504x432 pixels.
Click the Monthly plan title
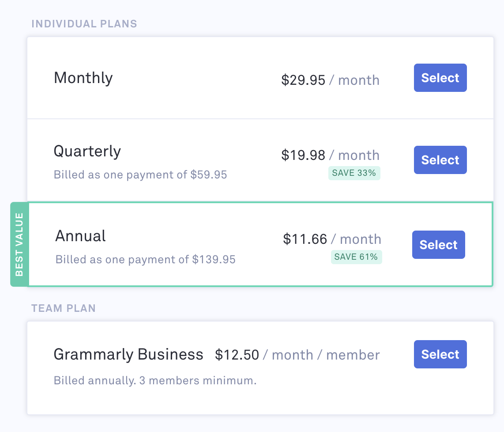pos(83,78)
